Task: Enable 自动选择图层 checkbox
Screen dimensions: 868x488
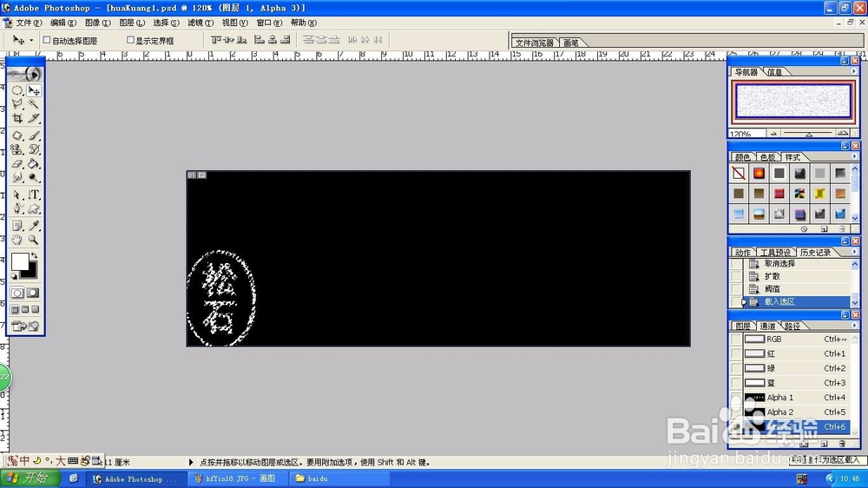Action: [x=47, y=41]
